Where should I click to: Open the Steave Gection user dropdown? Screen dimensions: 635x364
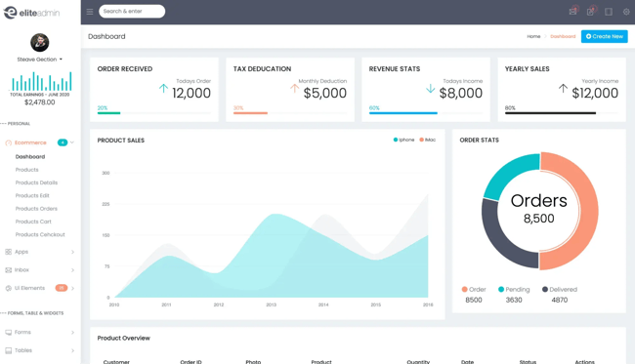coord(40,60)
